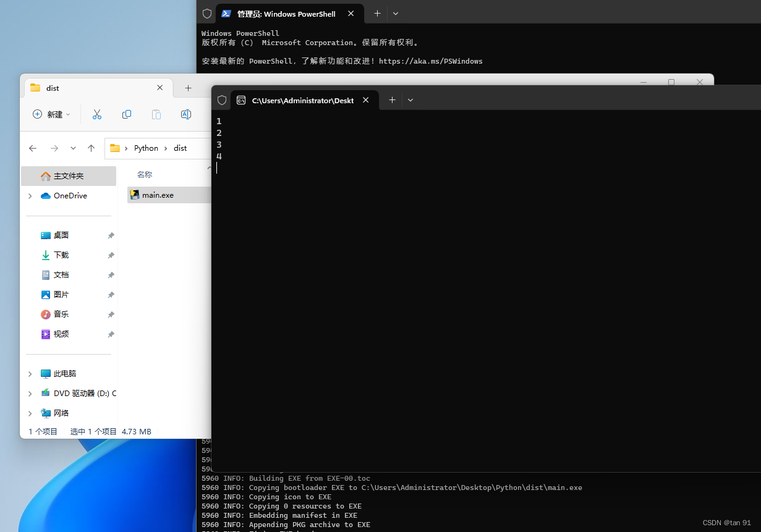Click the pin icon next to 音乐
The image size is (761, 532).
[x=111, y=315]
